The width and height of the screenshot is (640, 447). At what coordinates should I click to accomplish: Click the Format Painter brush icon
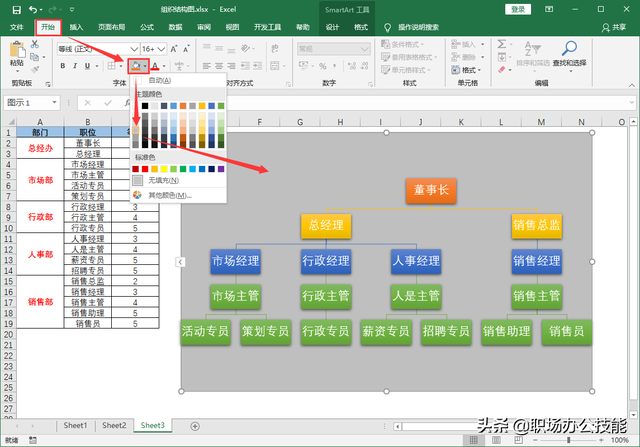coord(35,69)
